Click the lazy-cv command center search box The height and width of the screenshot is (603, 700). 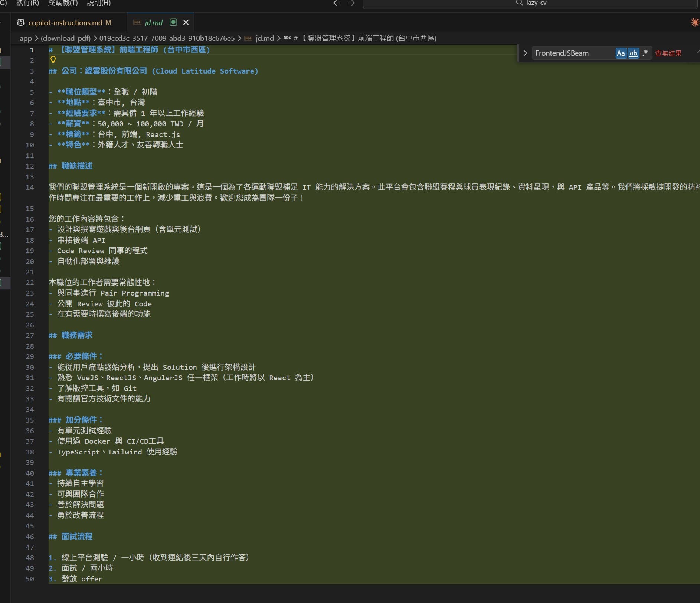[531, 4]
